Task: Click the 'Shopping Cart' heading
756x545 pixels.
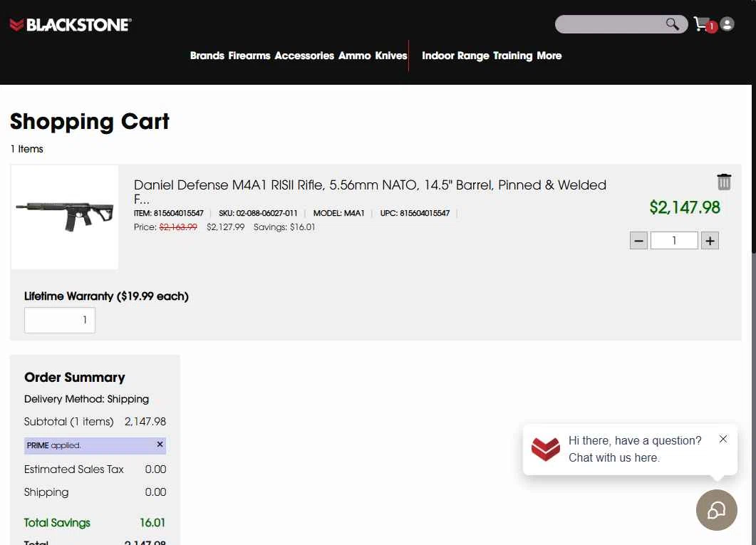Action: tap(90, 121)
